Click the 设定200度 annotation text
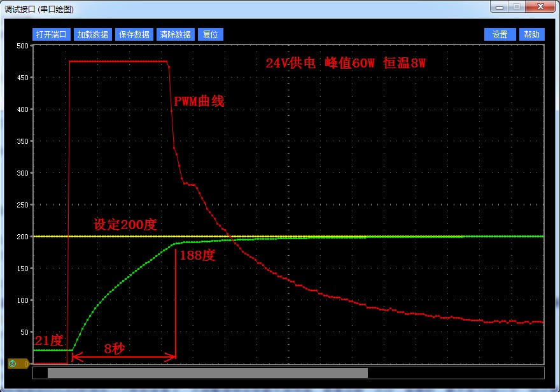 (125, 225)
